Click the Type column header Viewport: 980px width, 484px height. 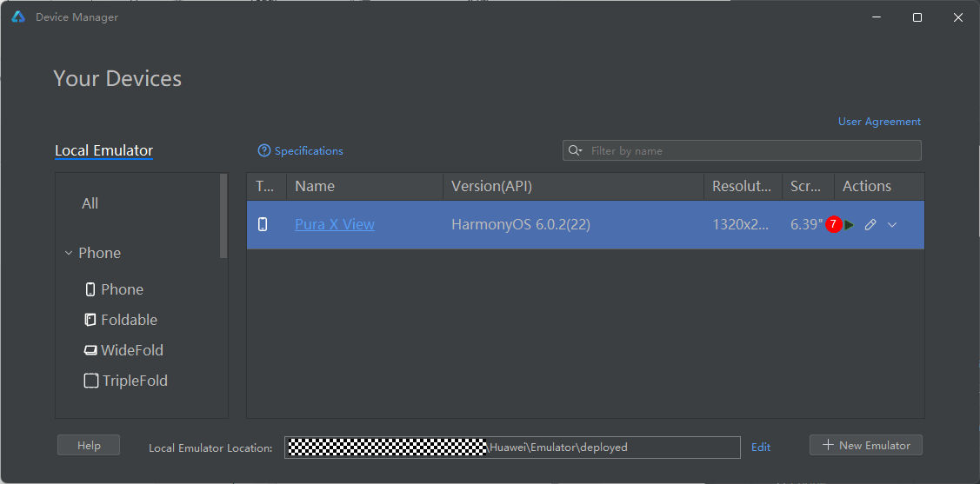(x=266, y=186)
